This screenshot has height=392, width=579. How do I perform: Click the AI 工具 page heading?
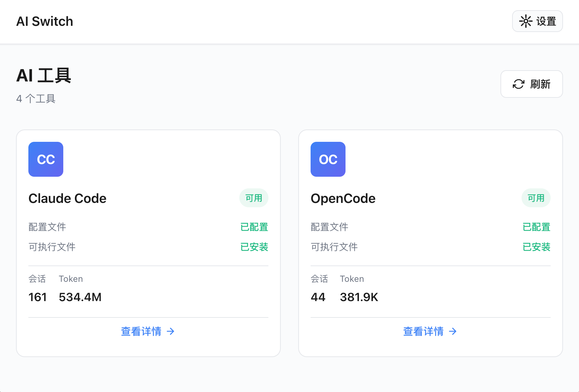(44, 76)
